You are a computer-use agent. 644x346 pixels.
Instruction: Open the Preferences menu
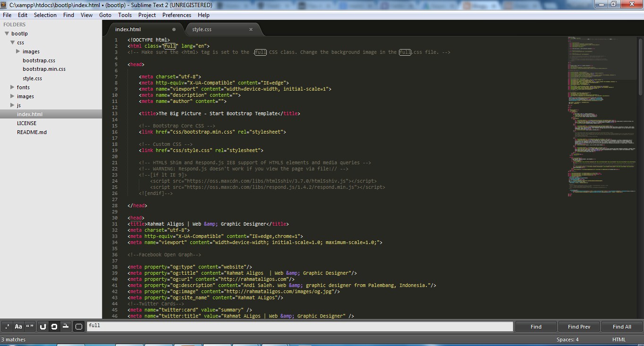pos(177,15)
